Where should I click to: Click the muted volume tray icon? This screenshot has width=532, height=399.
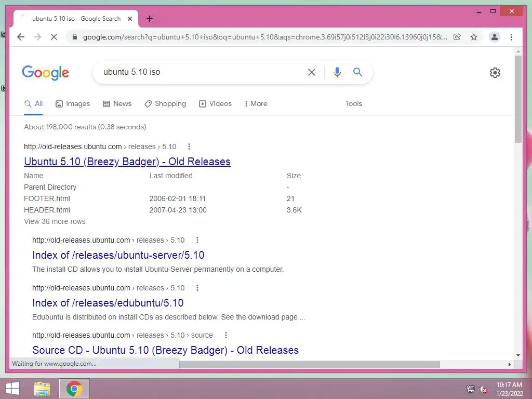[x=483, y=389]
